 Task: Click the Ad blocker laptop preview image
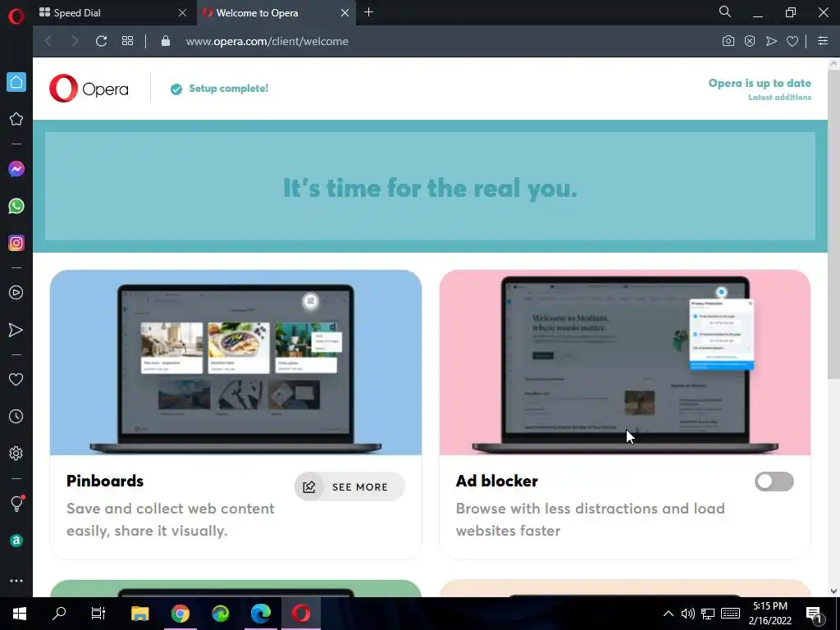pyautogui.click(x=624, y=363)
